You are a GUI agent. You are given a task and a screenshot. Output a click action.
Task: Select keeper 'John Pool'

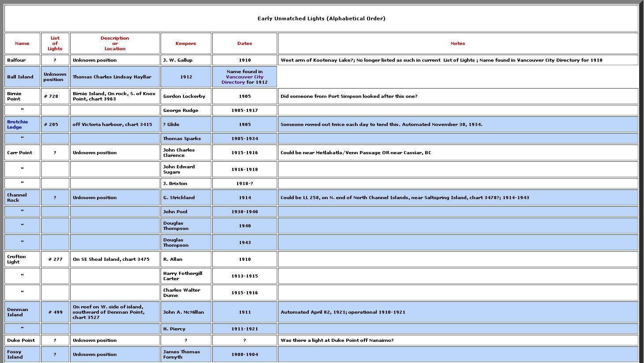pos(186,211)
